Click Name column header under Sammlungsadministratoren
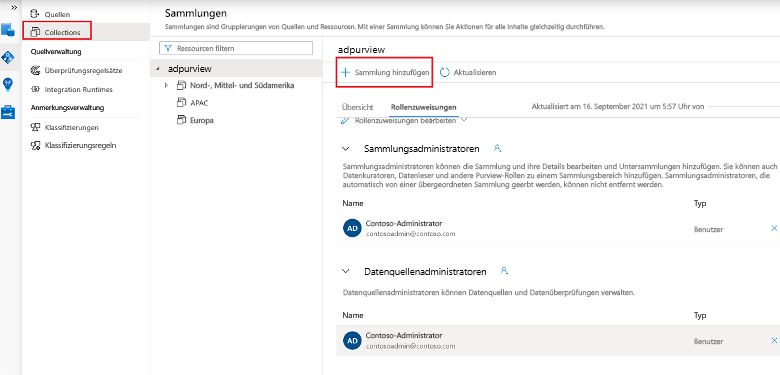This screenshot has width=780, height=375. [353, 203]
